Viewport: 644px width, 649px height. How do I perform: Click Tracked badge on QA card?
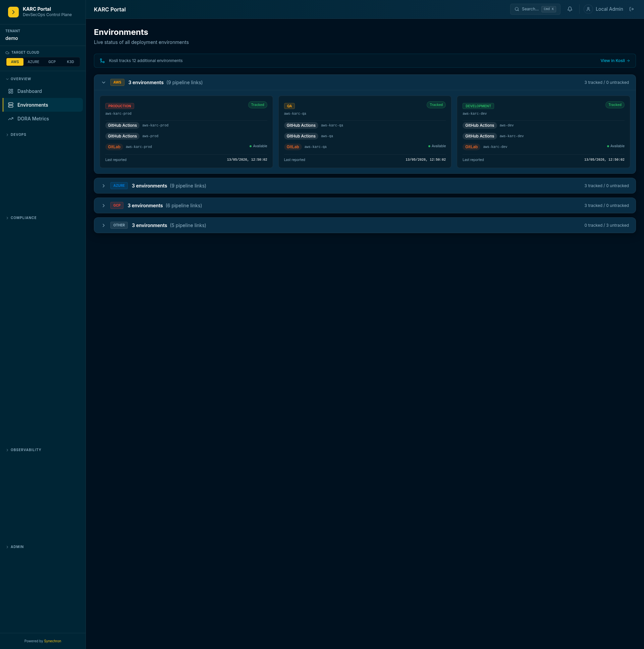pyautogui.click(x=436, y=105)
